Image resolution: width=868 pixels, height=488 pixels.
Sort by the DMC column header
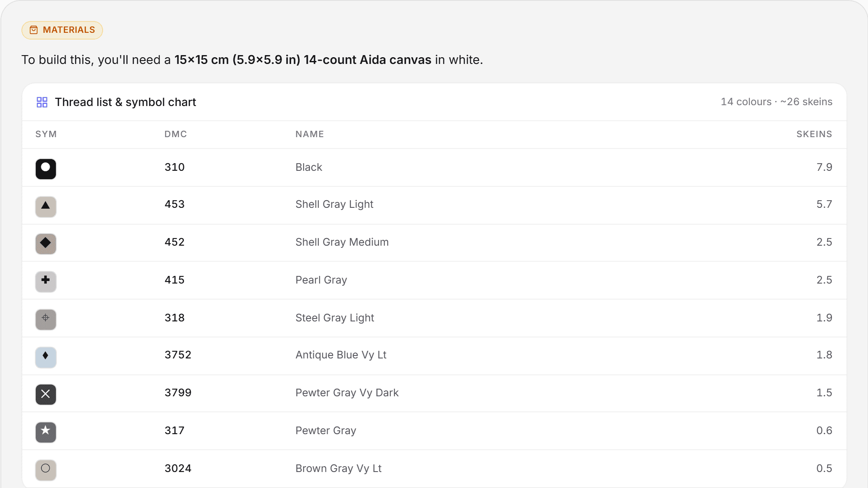coord(176,134)
